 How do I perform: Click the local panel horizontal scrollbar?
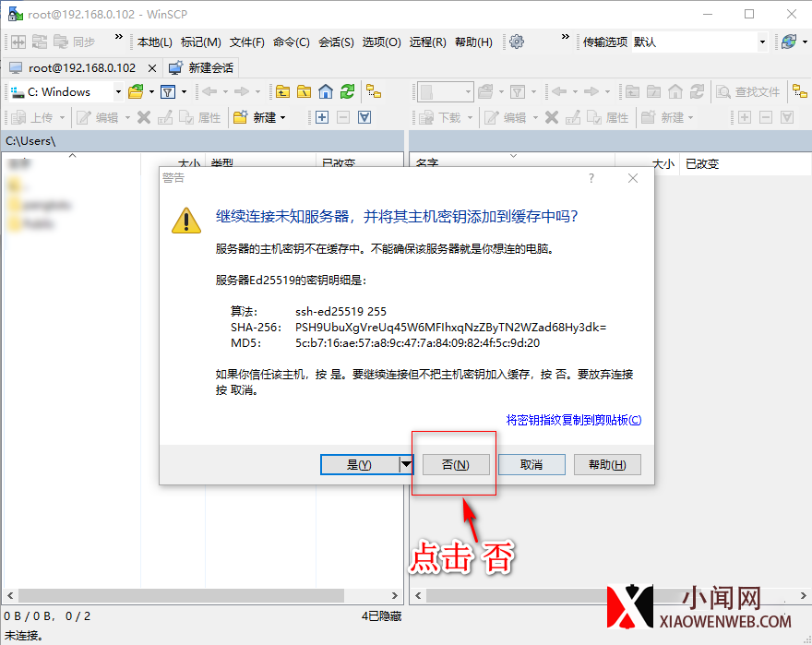point(201,596)
